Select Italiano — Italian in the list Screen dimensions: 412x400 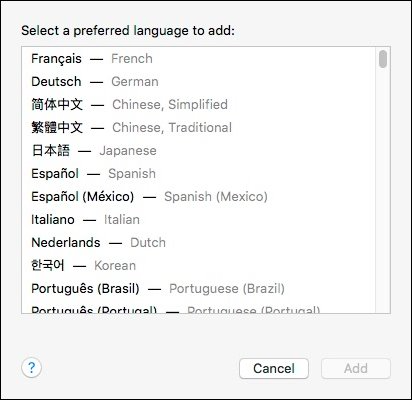pyautogui.click(x=199, y=220)
